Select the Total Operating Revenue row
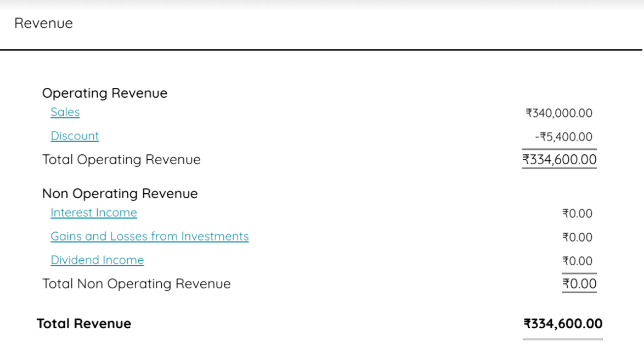Viewport: 644px width, 359px height. tap(121, 159)
